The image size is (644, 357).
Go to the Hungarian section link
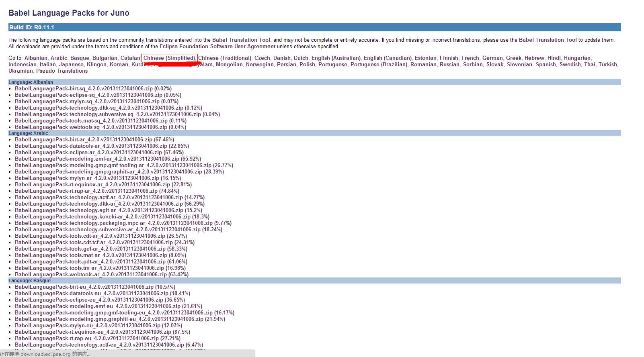click(577, 58)
